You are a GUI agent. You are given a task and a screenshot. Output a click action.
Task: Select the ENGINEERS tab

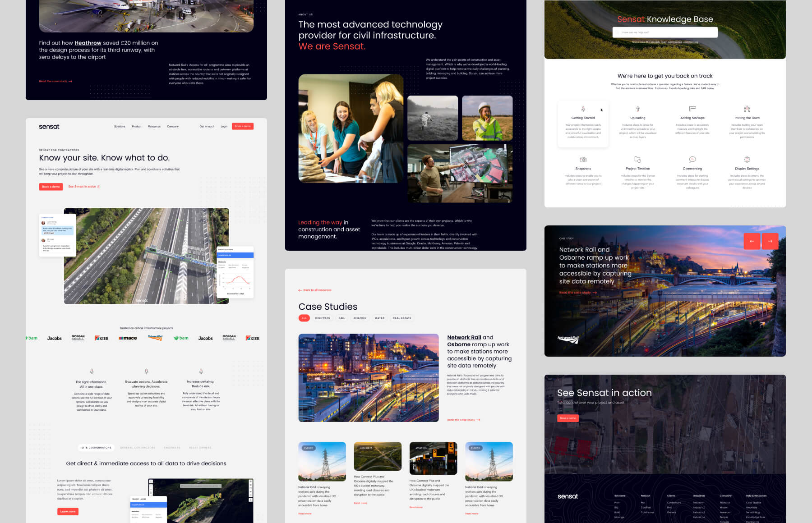[172, 448]
